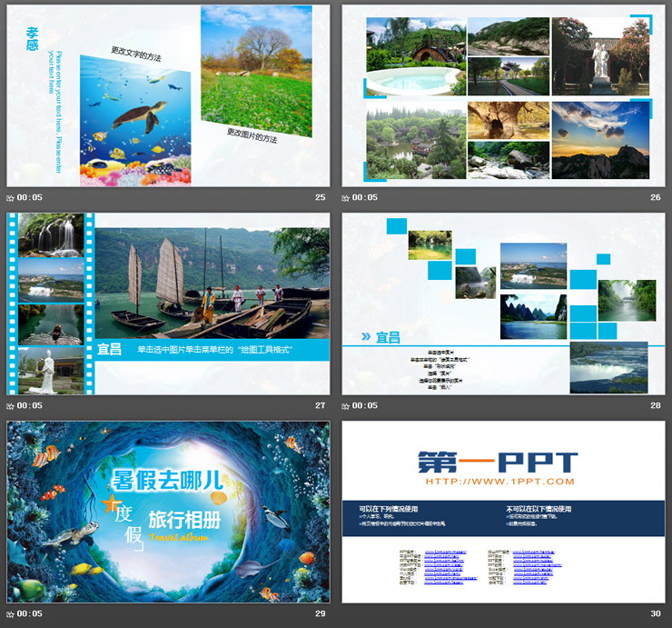
Task: Select the nine-photo collage slide 26
Action: (503, 95)
